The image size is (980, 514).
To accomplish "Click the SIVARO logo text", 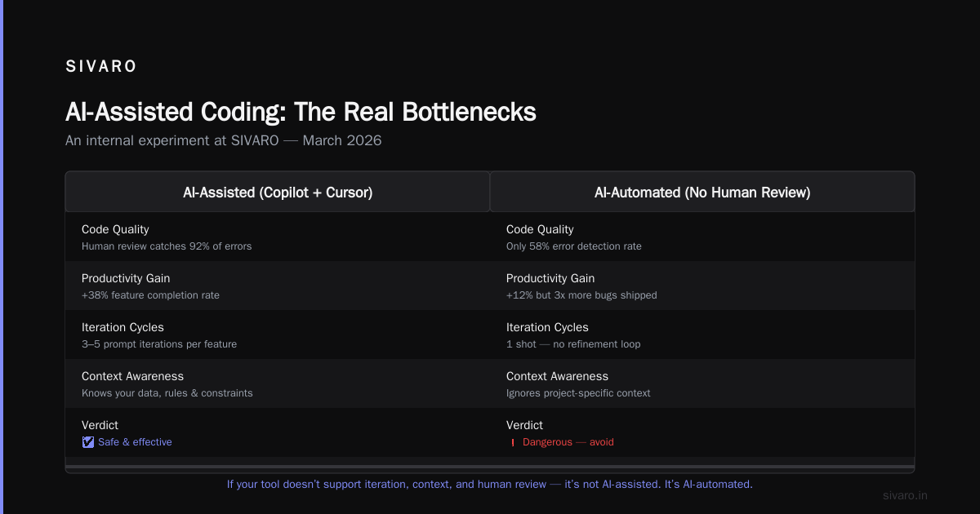I will (101, 67).
